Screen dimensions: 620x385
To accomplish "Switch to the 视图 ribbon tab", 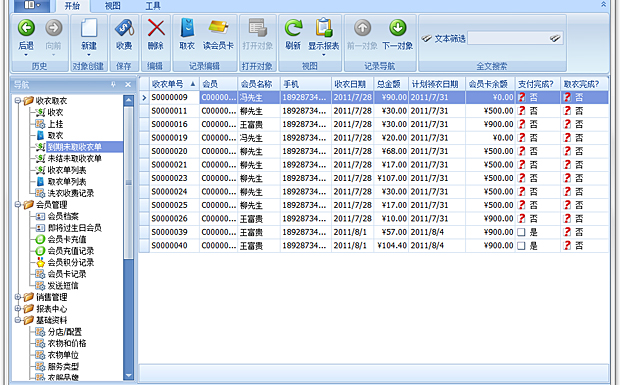I will pos(113,6).
